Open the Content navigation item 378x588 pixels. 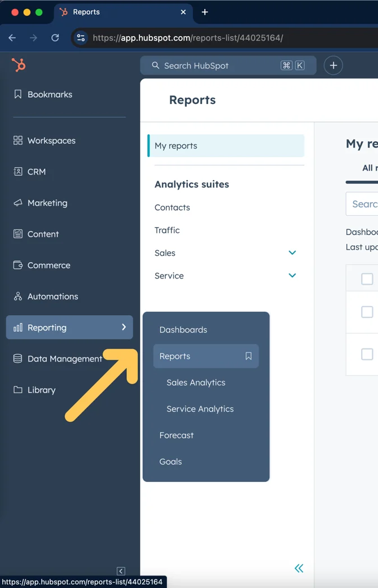[36, 234]
